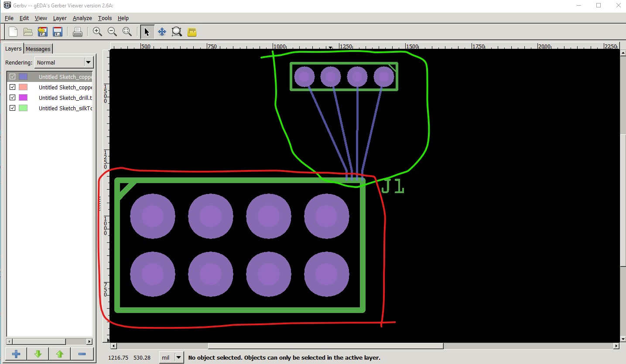The width and height of the screenshot is (626, 364).
Task: Activate the Zoom area selection tool
Action: tap(177, 32)
